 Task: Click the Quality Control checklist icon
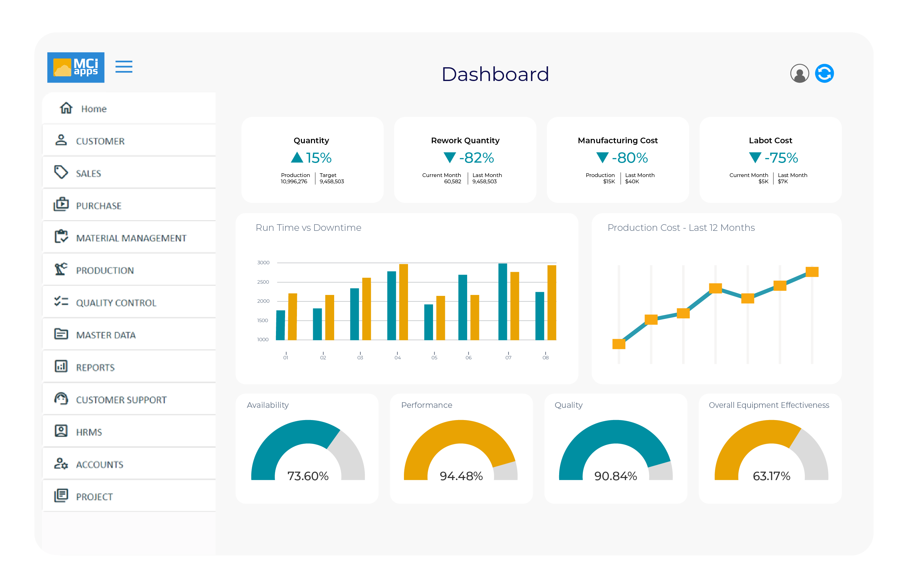[61, 302]
